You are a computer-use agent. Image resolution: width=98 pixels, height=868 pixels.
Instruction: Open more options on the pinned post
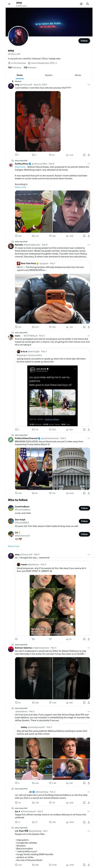point(89,85)
